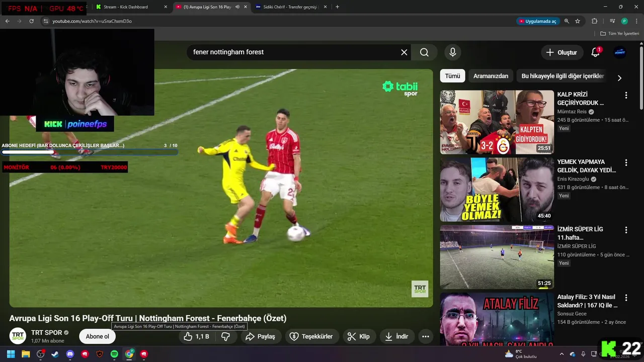Screen dimensions: 644x362
Task: Dislike the video with thumbs down
Action: pos(225,336)
